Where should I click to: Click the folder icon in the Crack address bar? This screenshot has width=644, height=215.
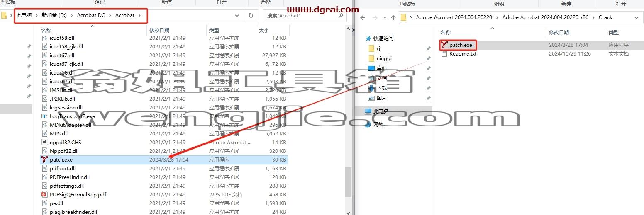point(403,17)
